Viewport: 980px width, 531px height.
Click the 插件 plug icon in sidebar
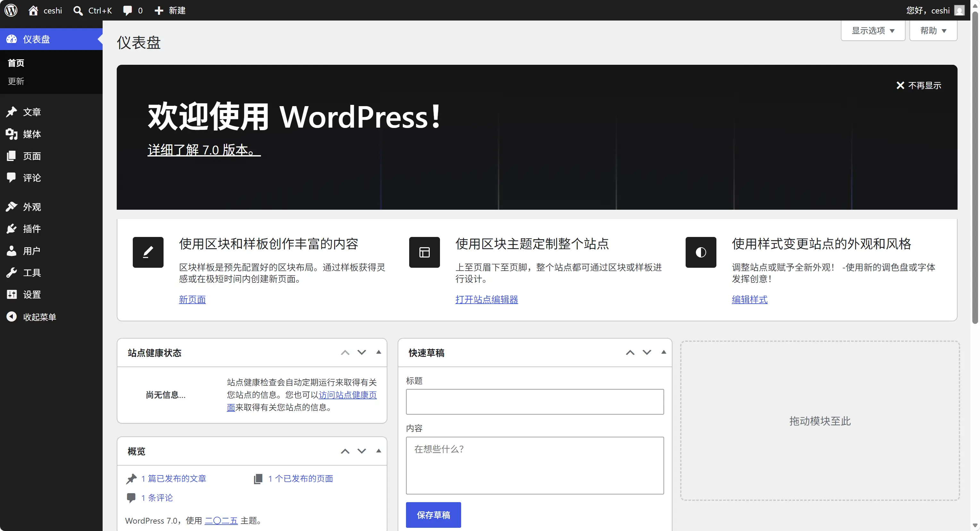click(x=12, y=229)
